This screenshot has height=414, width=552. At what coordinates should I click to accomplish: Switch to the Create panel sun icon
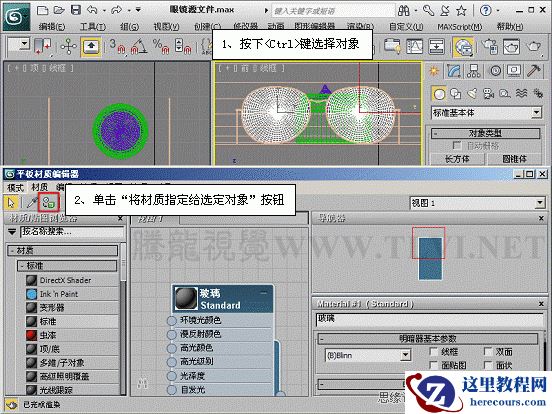click(434, 71)
